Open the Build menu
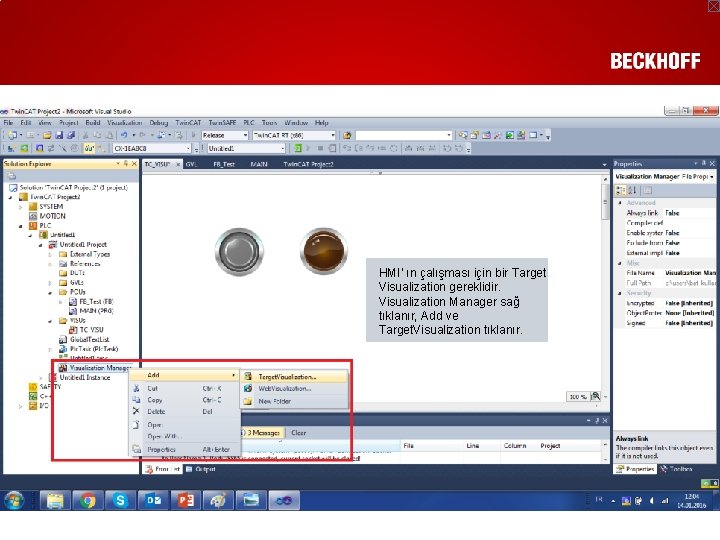 [93, 123]
